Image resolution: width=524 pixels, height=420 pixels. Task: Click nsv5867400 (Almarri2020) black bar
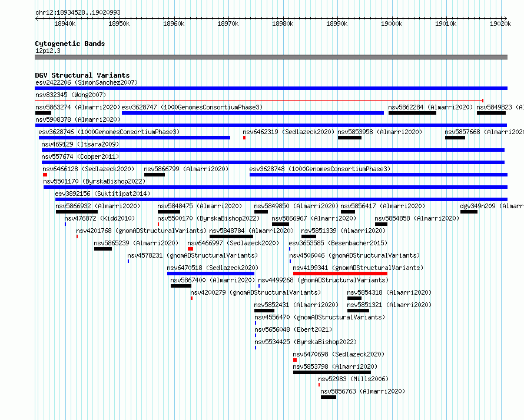tap(181, 286)
